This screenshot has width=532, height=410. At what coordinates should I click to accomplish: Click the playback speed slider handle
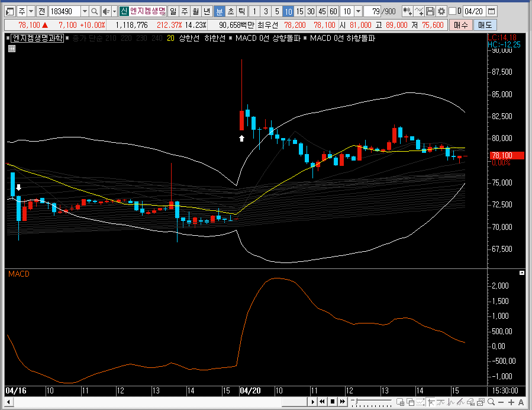356,402
